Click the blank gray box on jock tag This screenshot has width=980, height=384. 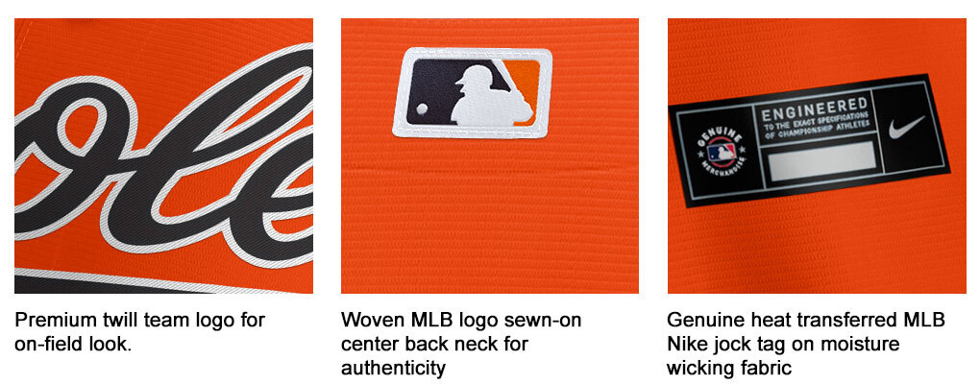[x=821, y=160]
